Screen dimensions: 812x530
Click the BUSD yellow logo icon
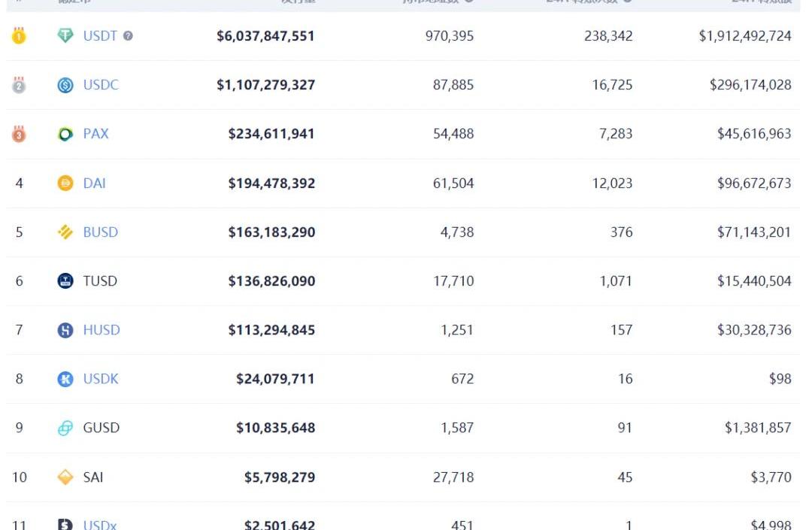click(x=65, y=232)
